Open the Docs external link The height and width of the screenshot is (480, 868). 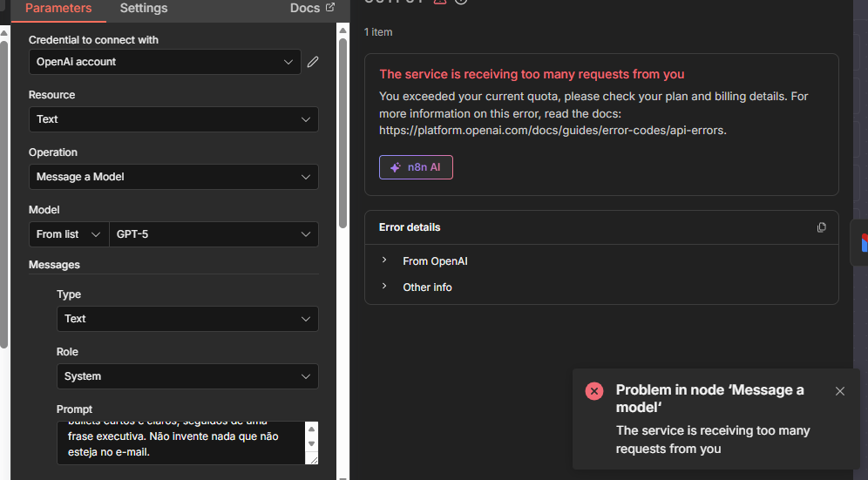311,8
